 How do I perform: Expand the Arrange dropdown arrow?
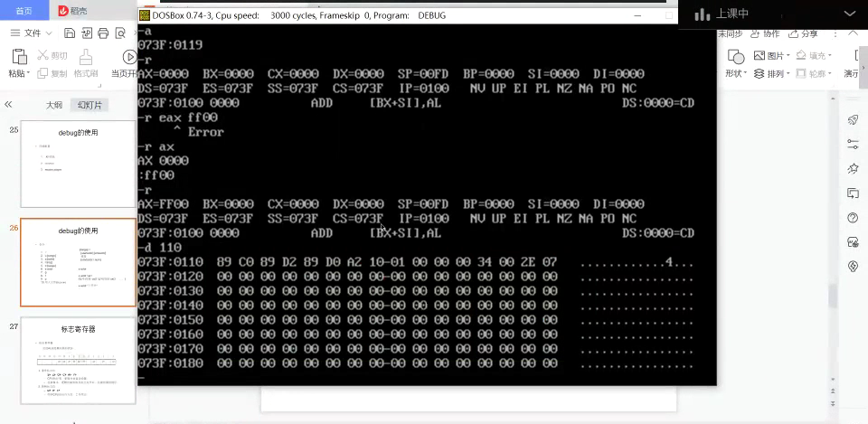pos(788,73)
